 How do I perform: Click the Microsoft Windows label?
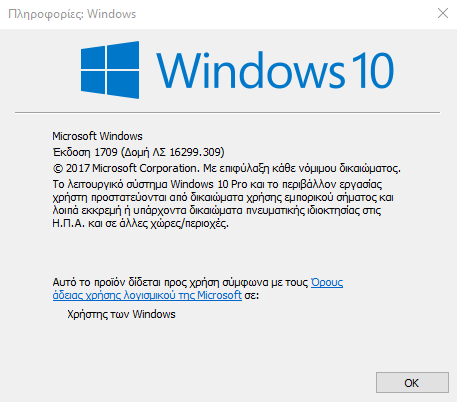[x=97, y=136]
